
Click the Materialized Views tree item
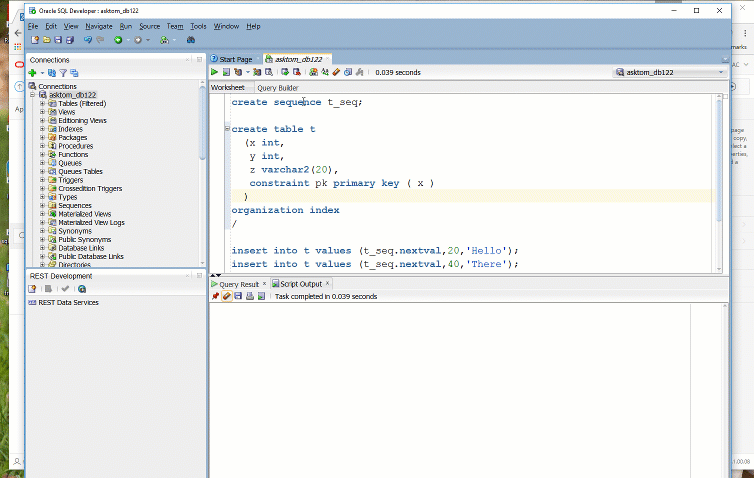pyautogui.click(x=84, y=214)
